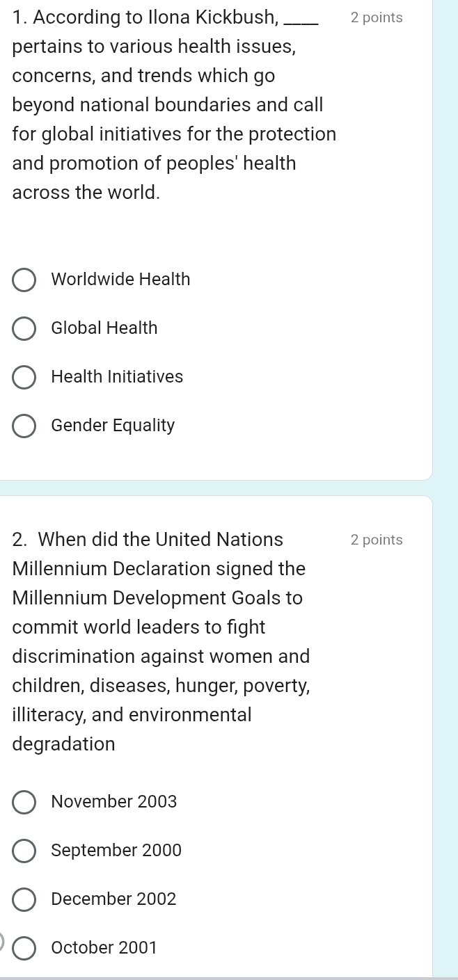The image size is (458, 980).
Task: Click the question 2 text about Millennium Declaration
Action: (160, 641)
